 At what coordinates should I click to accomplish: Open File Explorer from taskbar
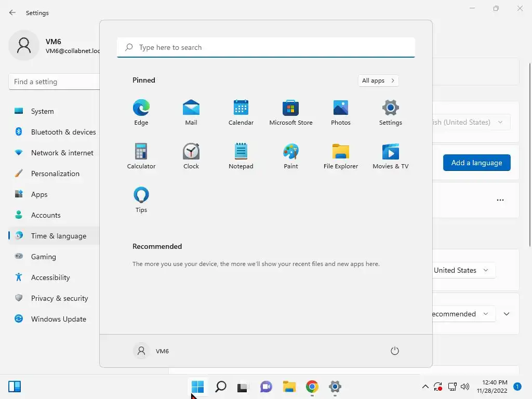tap(289, 387)
